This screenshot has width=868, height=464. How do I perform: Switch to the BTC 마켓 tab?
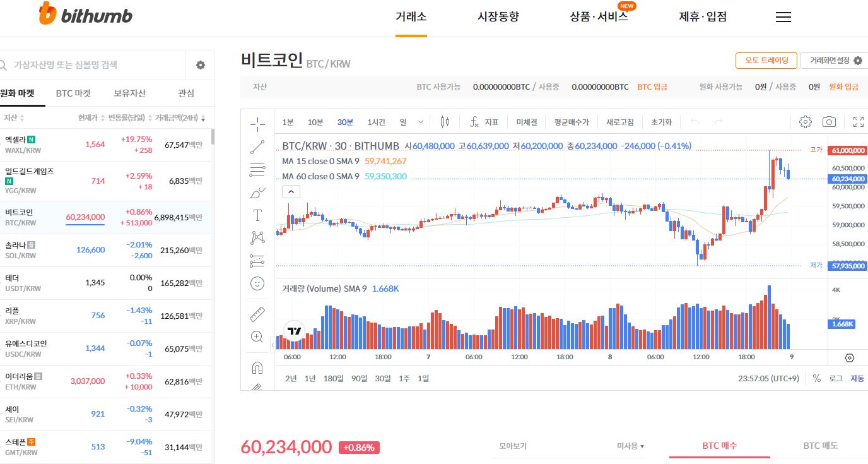[74, 92]
